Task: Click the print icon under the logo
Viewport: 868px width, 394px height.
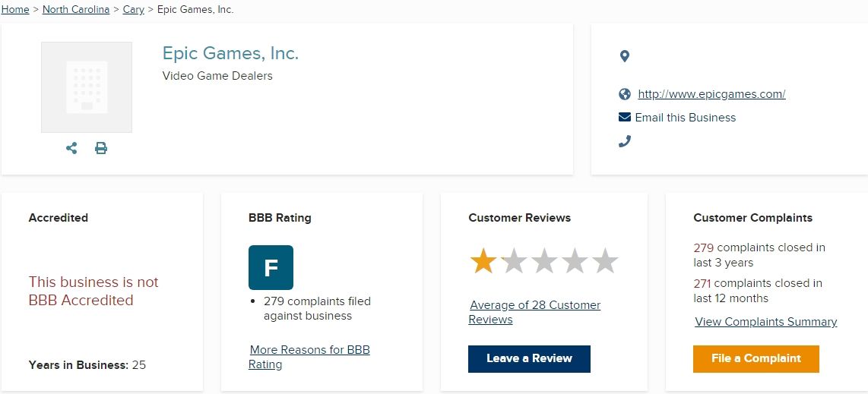Action: (101, 148)
